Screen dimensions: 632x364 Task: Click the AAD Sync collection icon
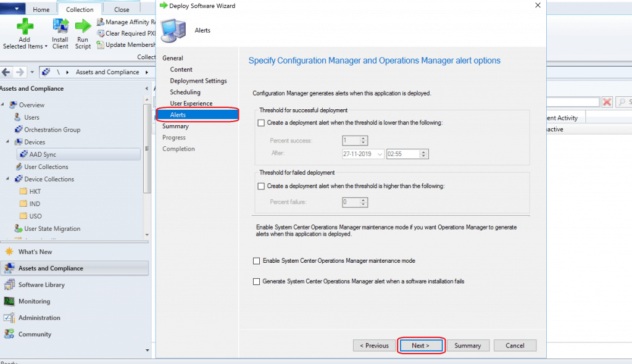point(24,154)
